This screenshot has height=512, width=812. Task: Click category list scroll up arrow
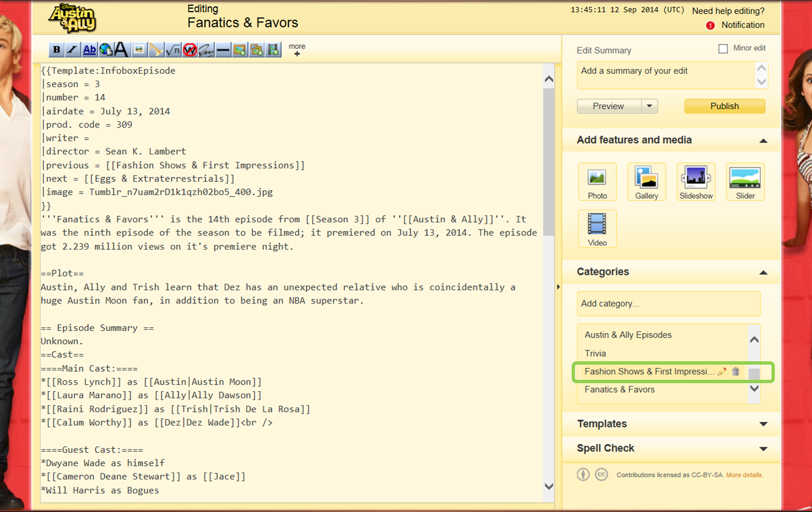(754, 340)
